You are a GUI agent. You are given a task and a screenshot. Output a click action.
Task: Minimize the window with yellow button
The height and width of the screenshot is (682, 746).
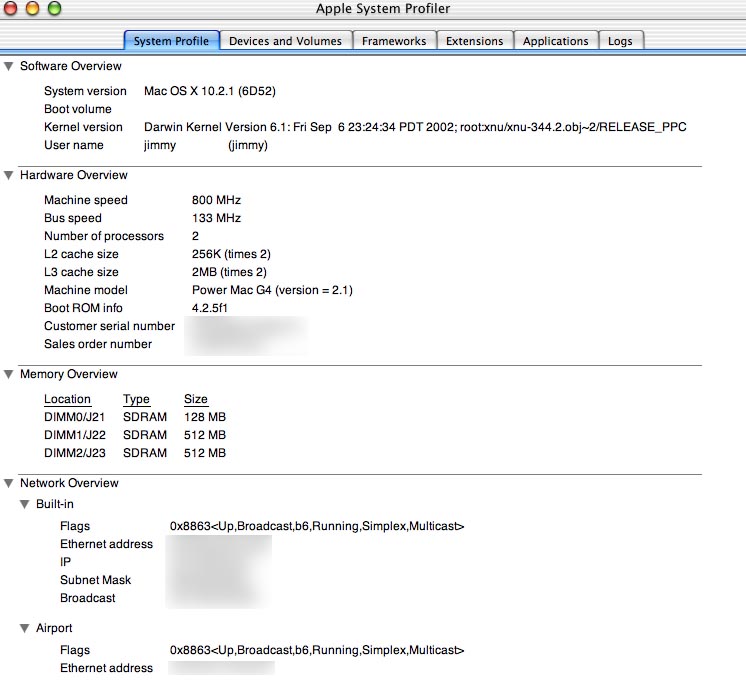(32, 8)
